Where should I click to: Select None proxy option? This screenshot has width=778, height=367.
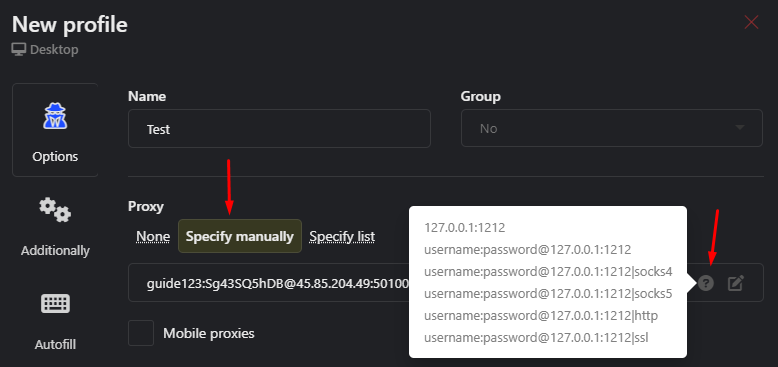[153, 237]
